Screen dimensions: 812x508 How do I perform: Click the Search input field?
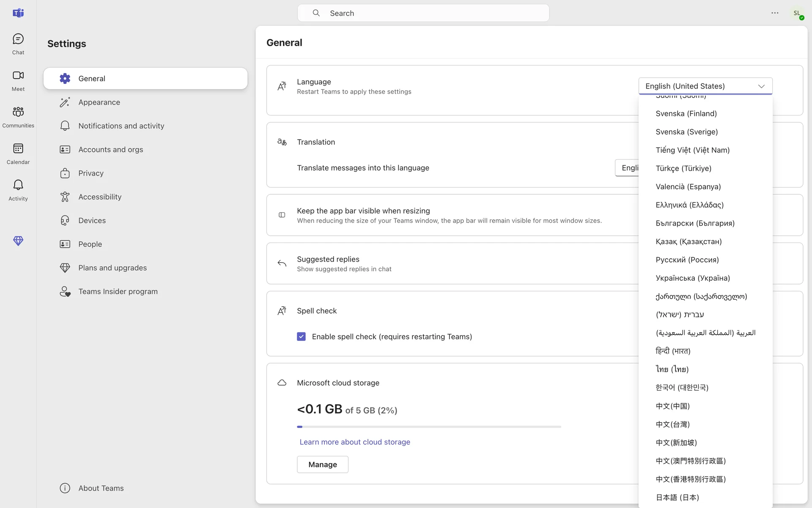click(423, 13)
